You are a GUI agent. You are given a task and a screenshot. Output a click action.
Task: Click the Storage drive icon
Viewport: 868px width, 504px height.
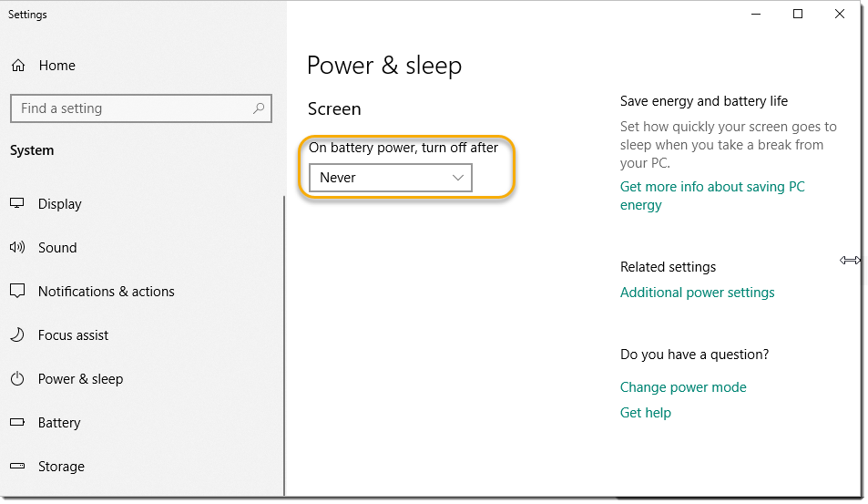click(17, 466)
